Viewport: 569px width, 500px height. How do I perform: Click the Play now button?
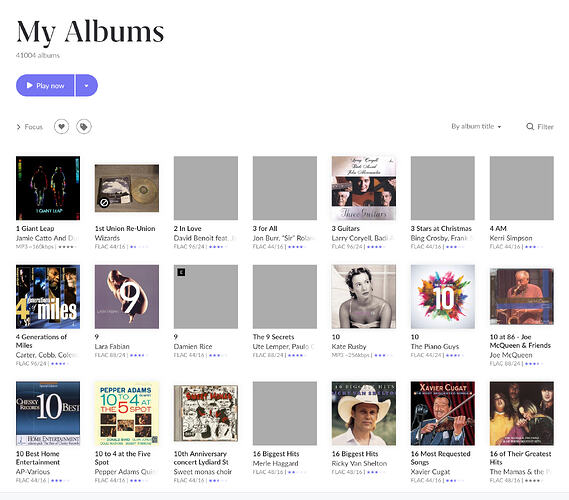pos(45,86)
